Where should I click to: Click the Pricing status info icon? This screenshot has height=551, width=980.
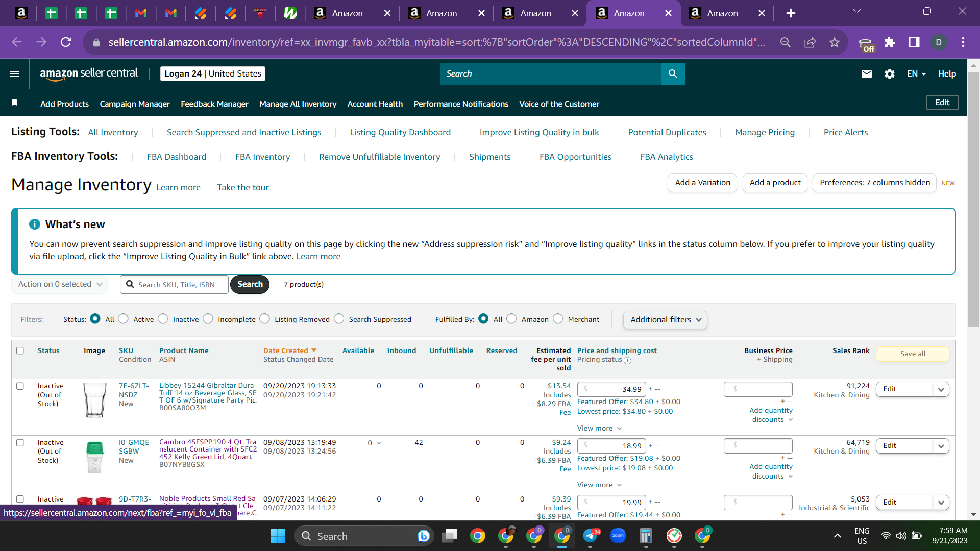(627, 361)
